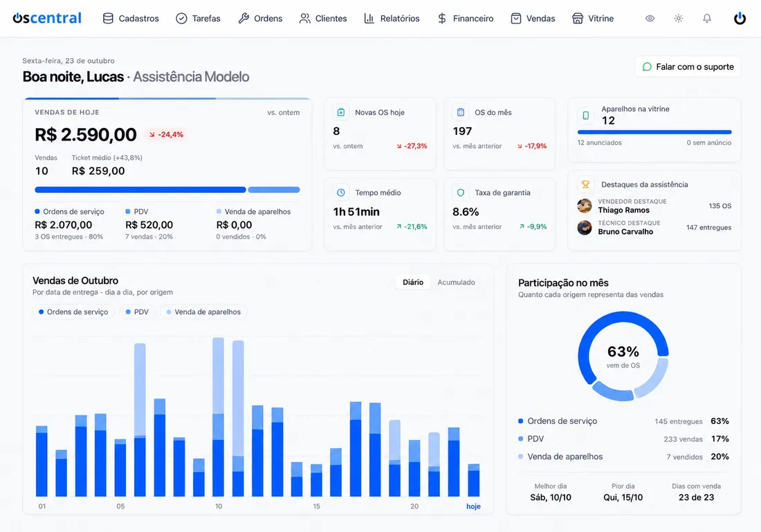Open the Ordens menu
The height and width of the screenshot is (532, 761).
(x=260, y=19)
